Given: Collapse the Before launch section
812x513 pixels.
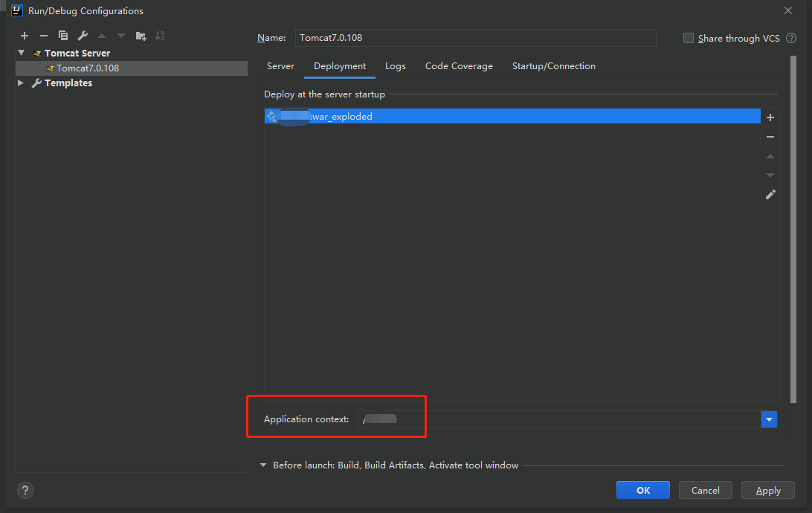Looking at the screenshot, I should point(263,465).
